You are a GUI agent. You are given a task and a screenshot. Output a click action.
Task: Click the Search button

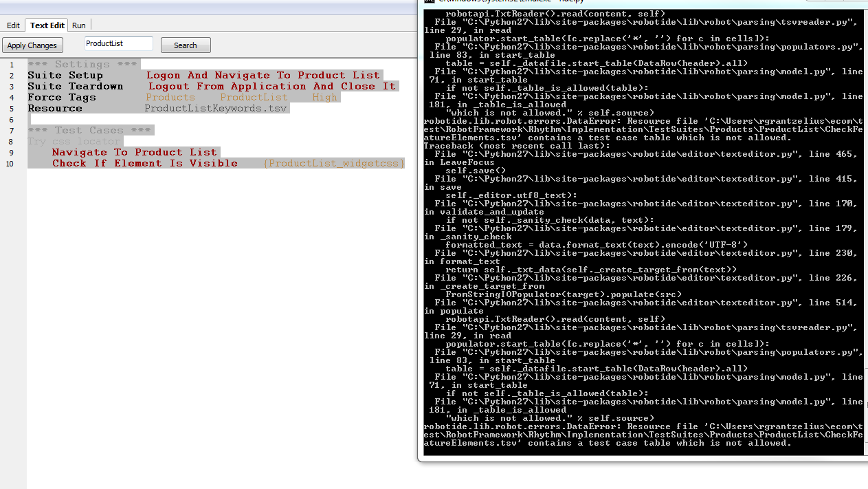[186, 45]
